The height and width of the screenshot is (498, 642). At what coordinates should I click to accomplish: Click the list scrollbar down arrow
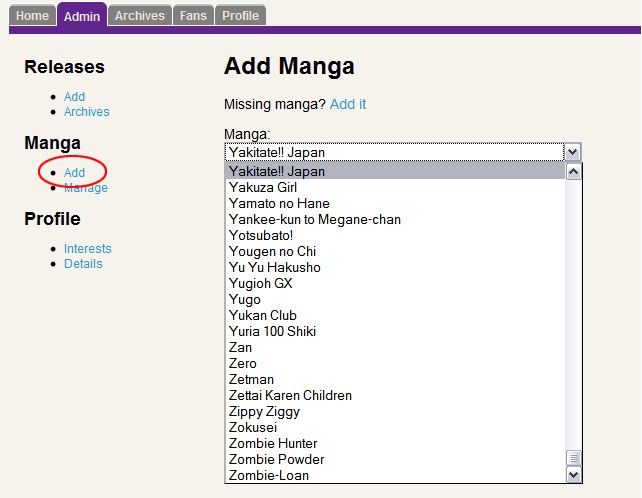(x=573, y=475)
